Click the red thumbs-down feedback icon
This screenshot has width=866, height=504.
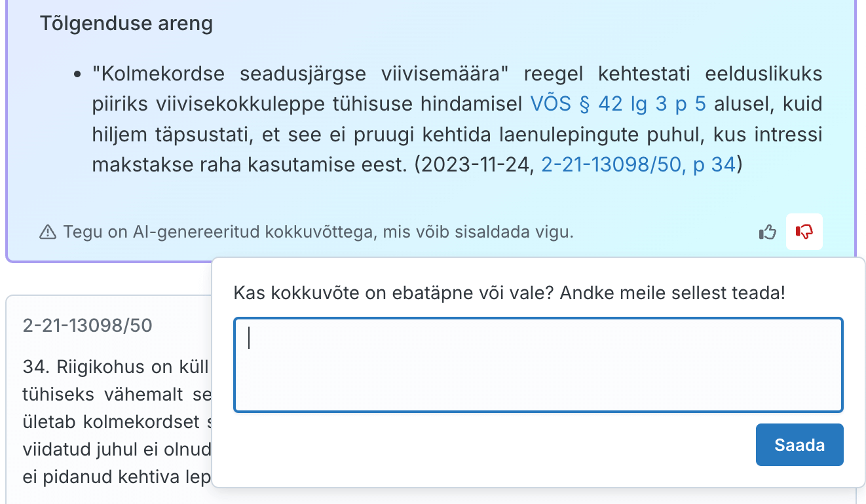pyautogui.click(x=804, y=232)
